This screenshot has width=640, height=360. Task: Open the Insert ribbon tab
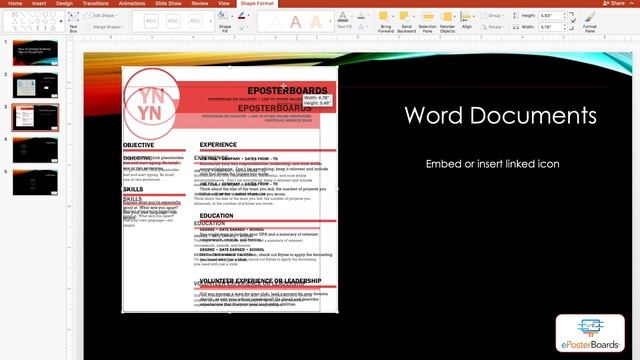tap(39, 3)
